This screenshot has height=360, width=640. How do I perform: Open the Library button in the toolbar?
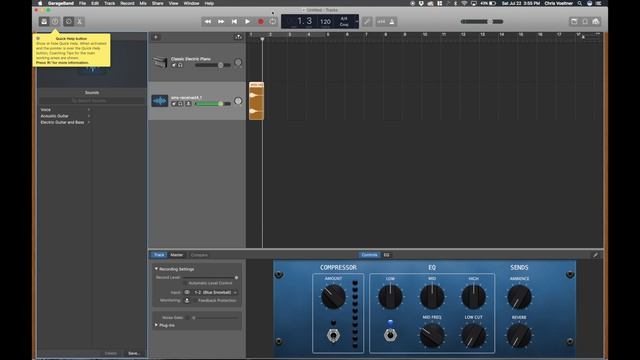44,21
